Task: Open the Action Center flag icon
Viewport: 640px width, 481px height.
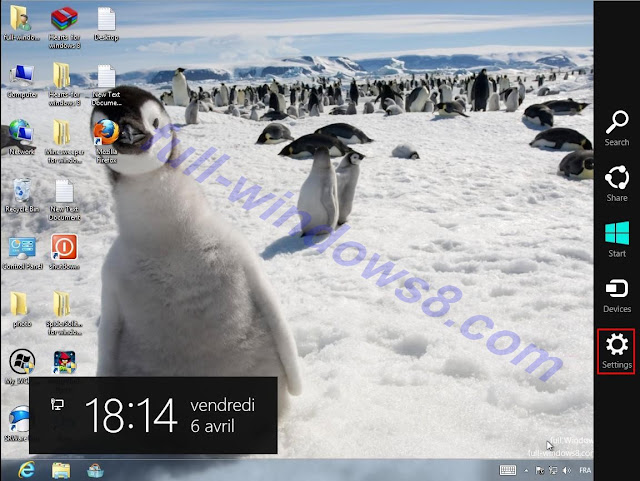Action: coord(540,471)
